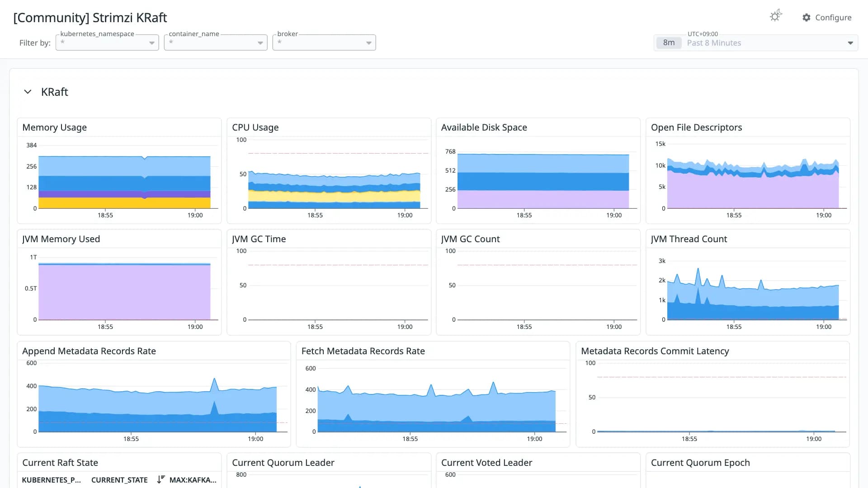Open Configure dashboard settings

point(827,17)
